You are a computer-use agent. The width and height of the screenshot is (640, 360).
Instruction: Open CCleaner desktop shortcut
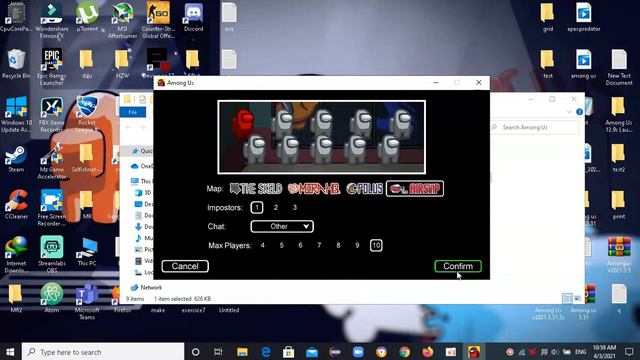[x=16, y=205]
